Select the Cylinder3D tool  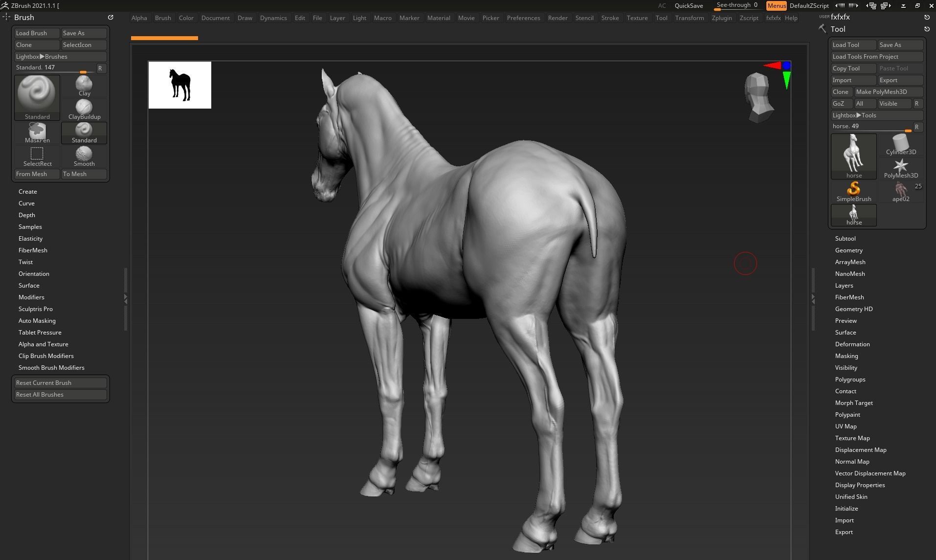point(900,143)
